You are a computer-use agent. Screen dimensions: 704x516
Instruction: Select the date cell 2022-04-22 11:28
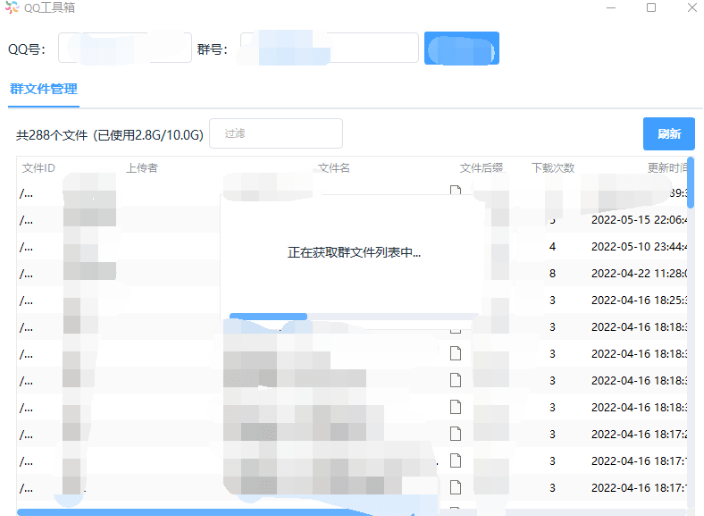click(x=639, y=273)
